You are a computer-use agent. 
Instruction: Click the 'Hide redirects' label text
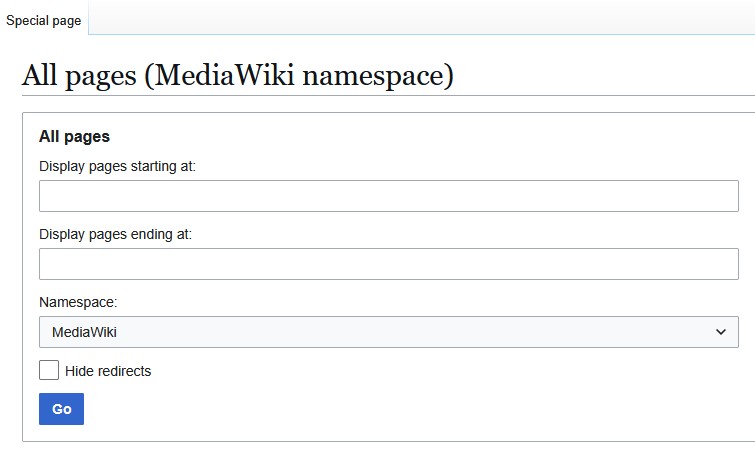click(108, 371)
